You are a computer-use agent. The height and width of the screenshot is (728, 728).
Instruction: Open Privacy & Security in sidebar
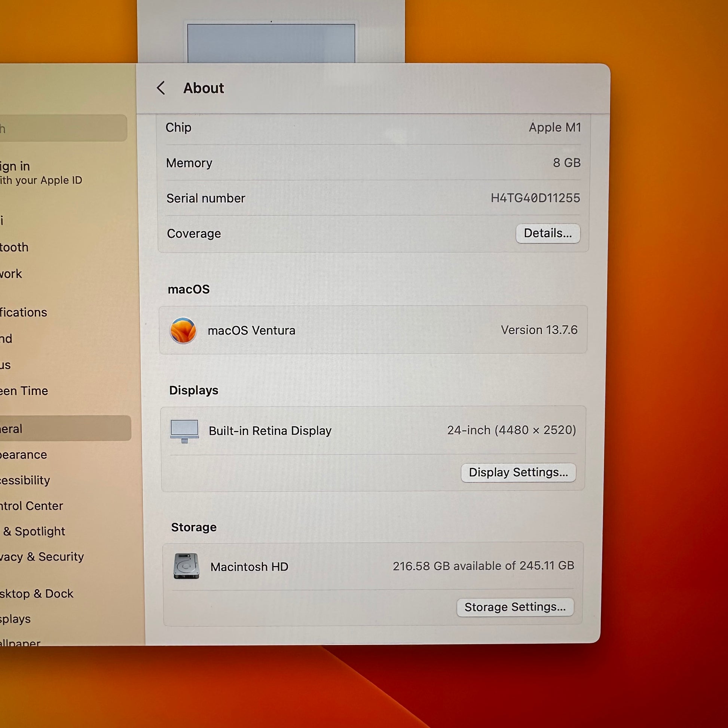pyautogui.click(x=42, y=557)
